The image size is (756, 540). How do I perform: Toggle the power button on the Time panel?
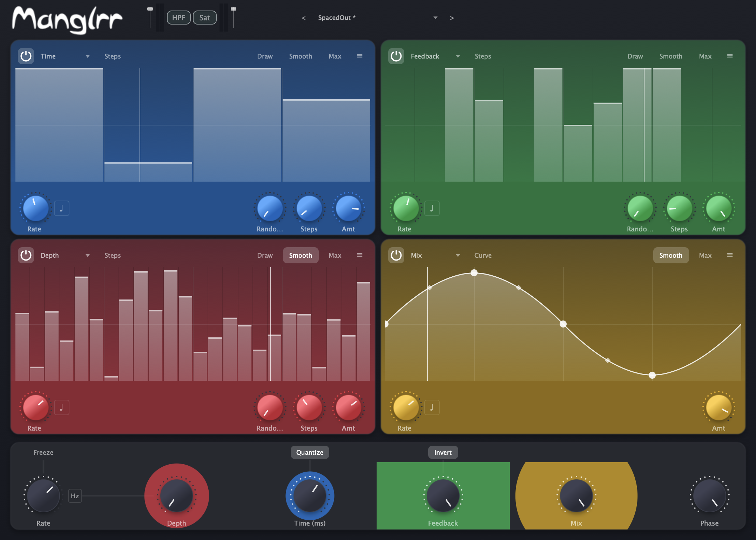tap(26, 56)
